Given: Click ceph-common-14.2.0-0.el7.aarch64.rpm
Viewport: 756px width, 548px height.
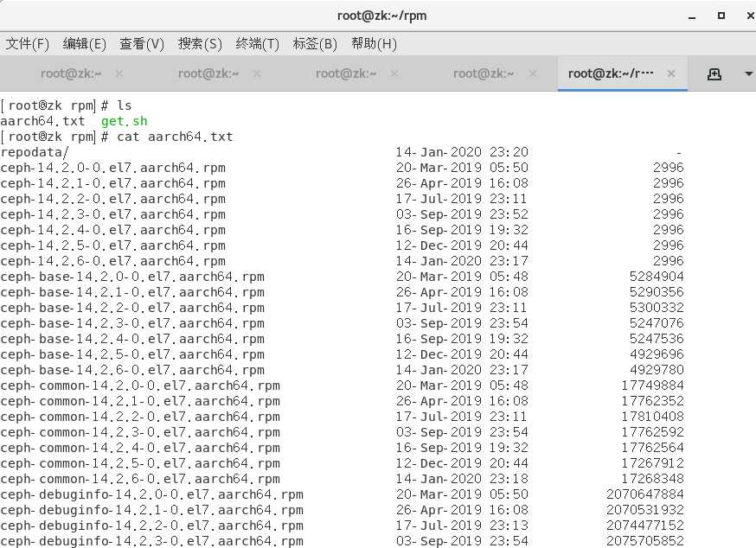Looking at the screenshot, I should click(x=140, y=386).
